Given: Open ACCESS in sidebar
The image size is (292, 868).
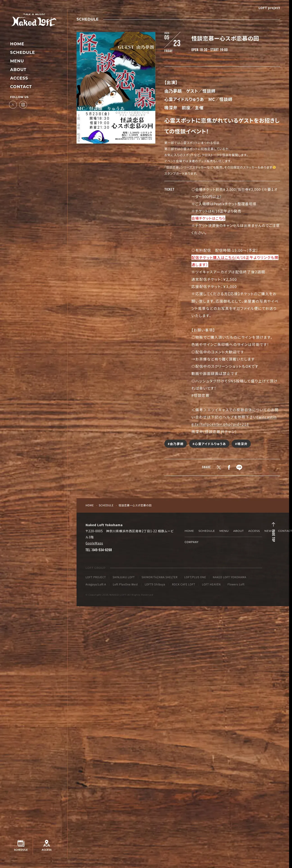Looking at the screenshot, I should [19, 78].
